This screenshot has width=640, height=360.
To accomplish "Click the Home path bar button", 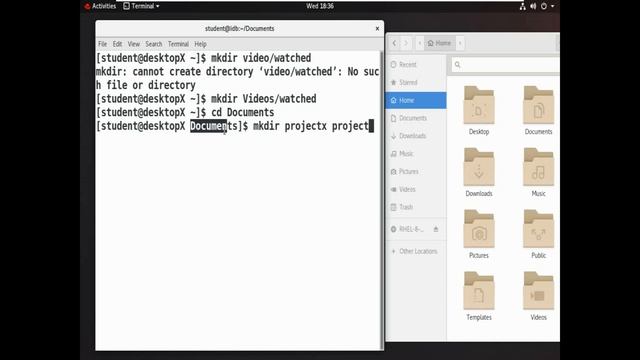I will (439, 43).
